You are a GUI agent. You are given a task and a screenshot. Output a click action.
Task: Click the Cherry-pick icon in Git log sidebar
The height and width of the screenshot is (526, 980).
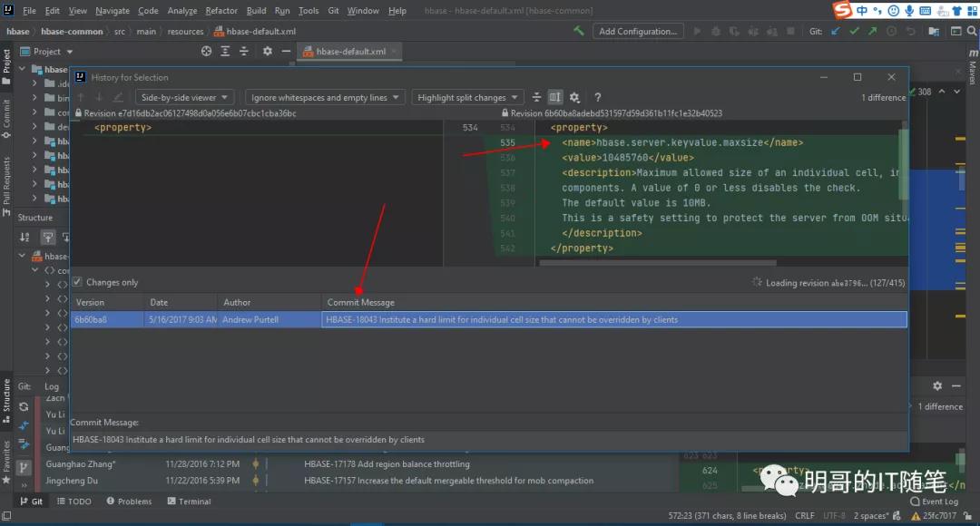click(x=24, y=425)
